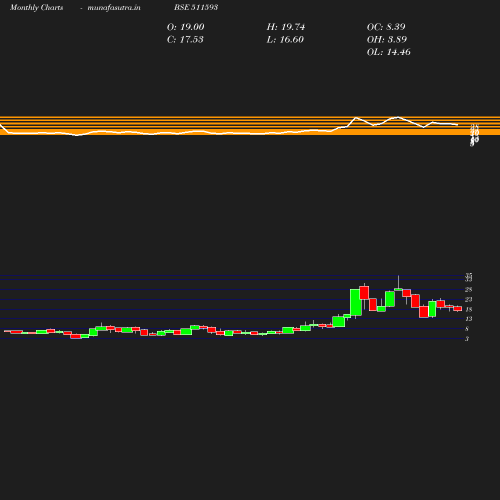Click the candle with the longest upper wick
The width and height of the screenshot is (500, 500).
click(x=398, y=289)
